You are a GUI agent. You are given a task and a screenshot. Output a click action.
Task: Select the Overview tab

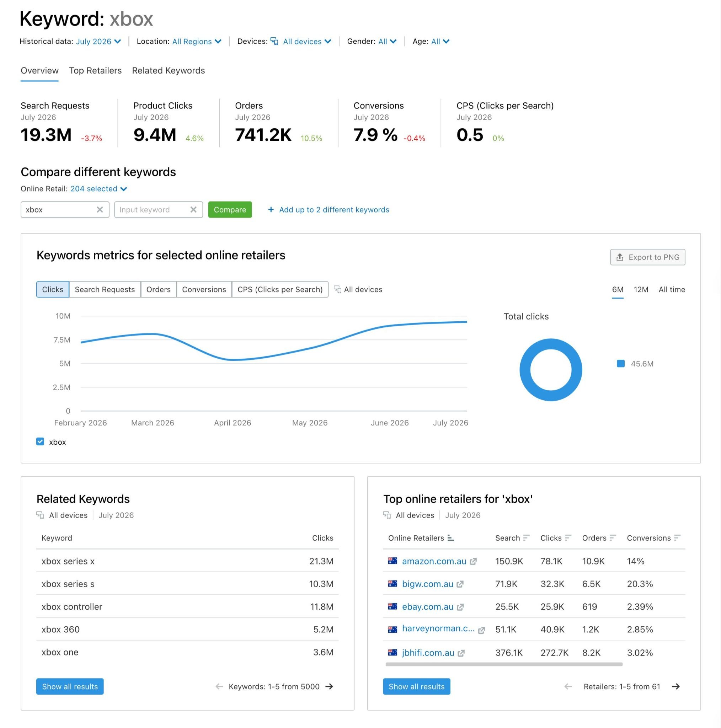[39, 70]
